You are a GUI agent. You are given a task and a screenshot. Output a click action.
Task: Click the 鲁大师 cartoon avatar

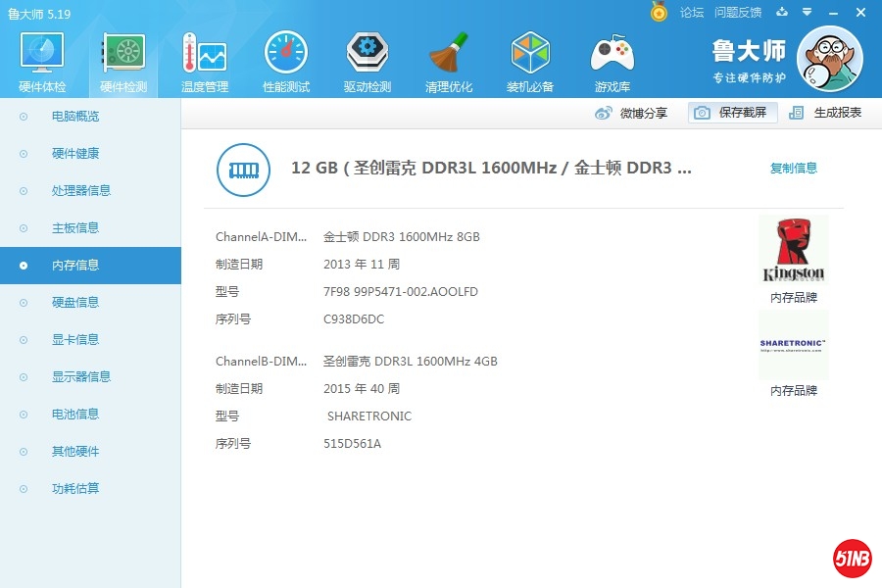pyautogui.click(x=829, y=58)
